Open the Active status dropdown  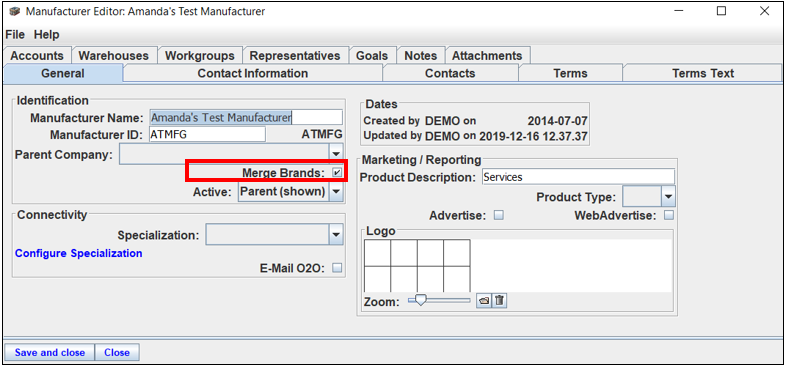click(336, 192)
